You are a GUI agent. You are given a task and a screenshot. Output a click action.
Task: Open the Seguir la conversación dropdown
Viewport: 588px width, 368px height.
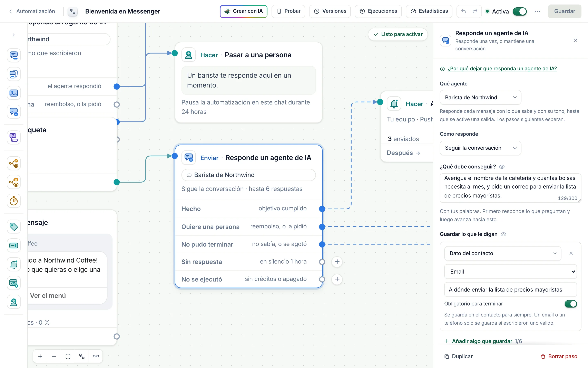tap(480, 148)
